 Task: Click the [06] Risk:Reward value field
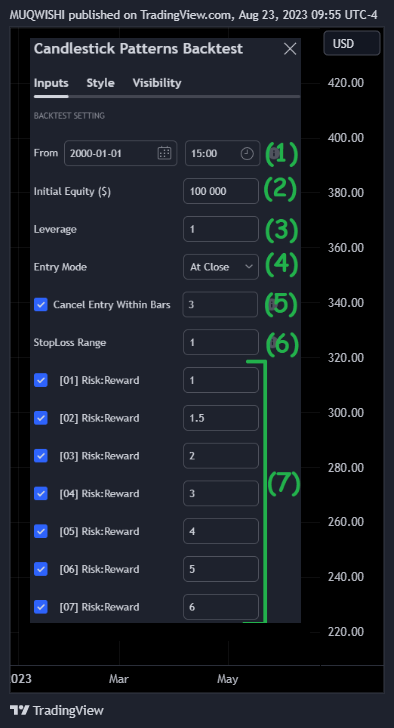pos(221,569)
